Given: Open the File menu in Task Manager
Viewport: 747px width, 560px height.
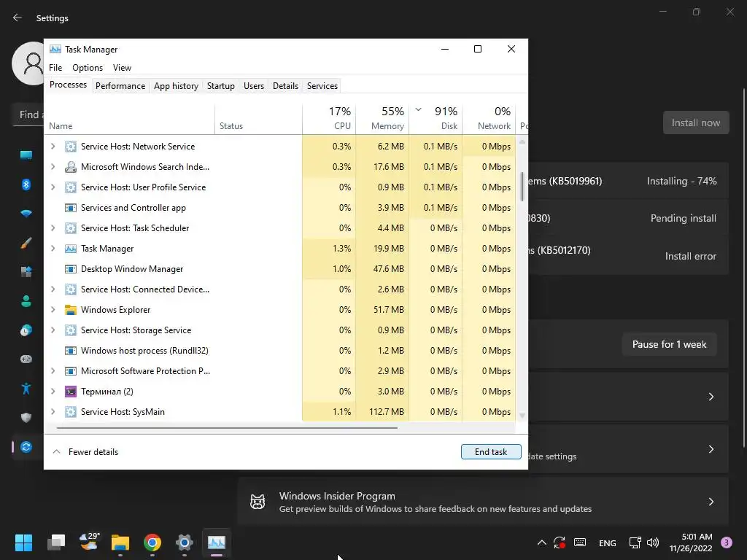Looking at the screenshot, I should tap(55, 68).
